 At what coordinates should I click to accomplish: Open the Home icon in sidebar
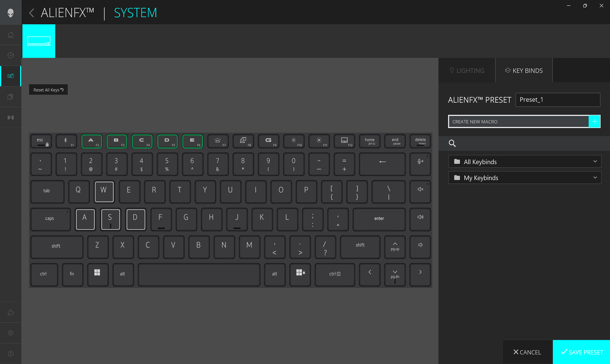click(x=11, y=35)
